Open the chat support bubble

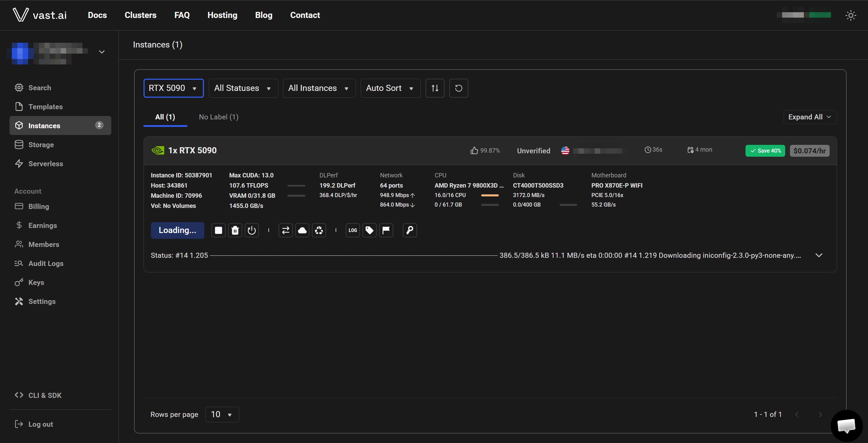pyautogui.click(x=846, y=425)
